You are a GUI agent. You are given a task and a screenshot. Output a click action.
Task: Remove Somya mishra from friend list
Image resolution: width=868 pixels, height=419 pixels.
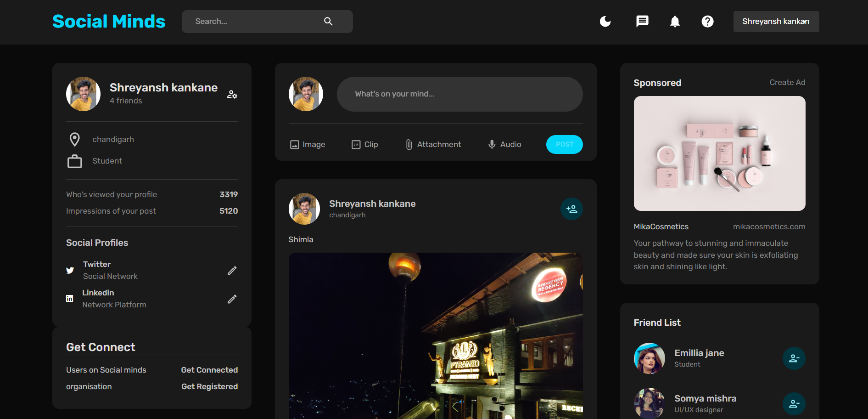(x=794, y=404)
